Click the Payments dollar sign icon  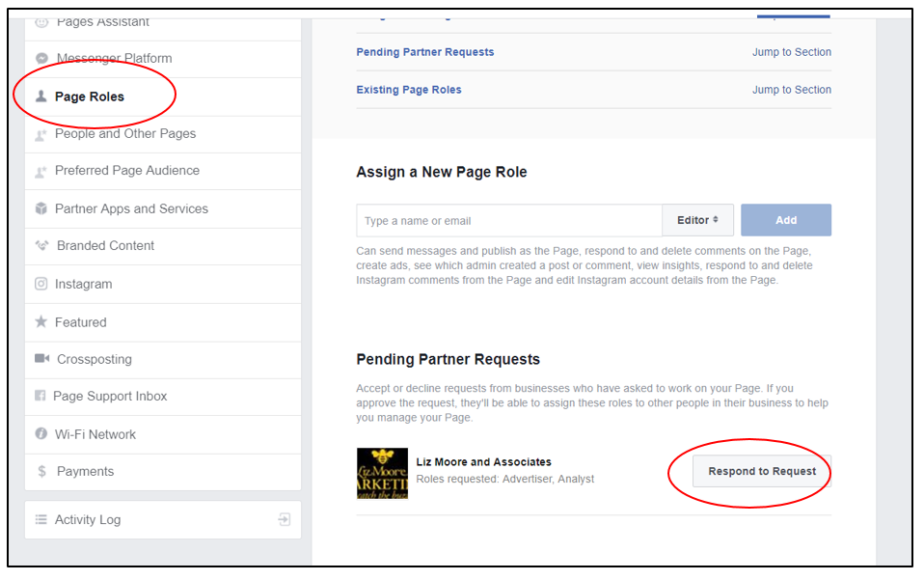tap(41, 471)
